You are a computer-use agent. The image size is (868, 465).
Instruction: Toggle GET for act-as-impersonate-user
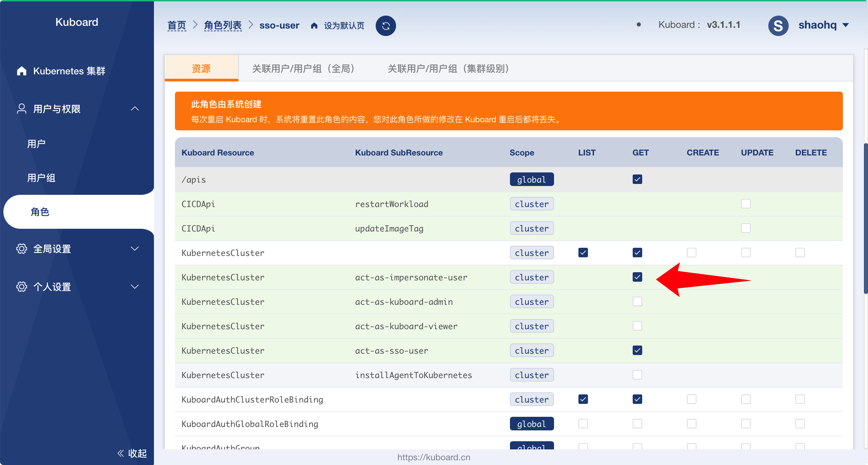[637, 277]
